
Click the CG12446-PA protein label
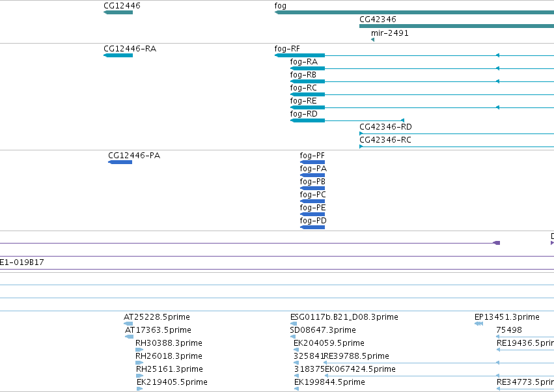134,156
